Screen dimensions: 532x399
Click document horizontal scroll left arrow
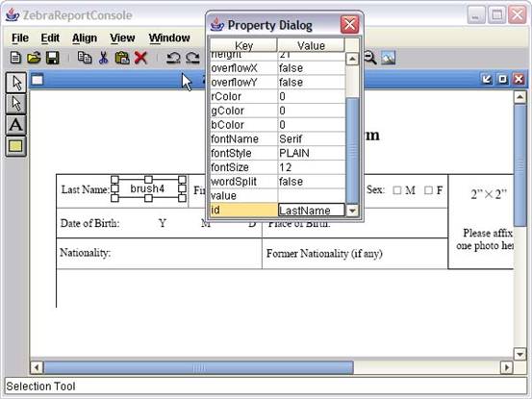37,367
